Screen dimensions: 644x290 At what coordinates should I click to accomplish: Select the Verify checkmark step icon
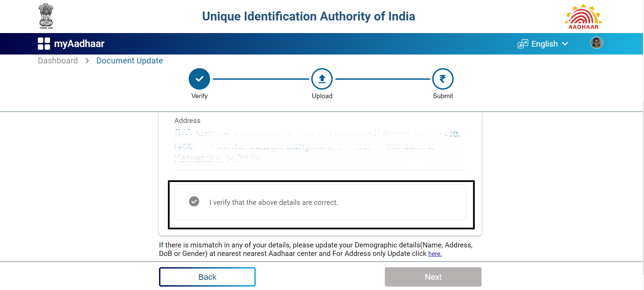coord(199,79)
